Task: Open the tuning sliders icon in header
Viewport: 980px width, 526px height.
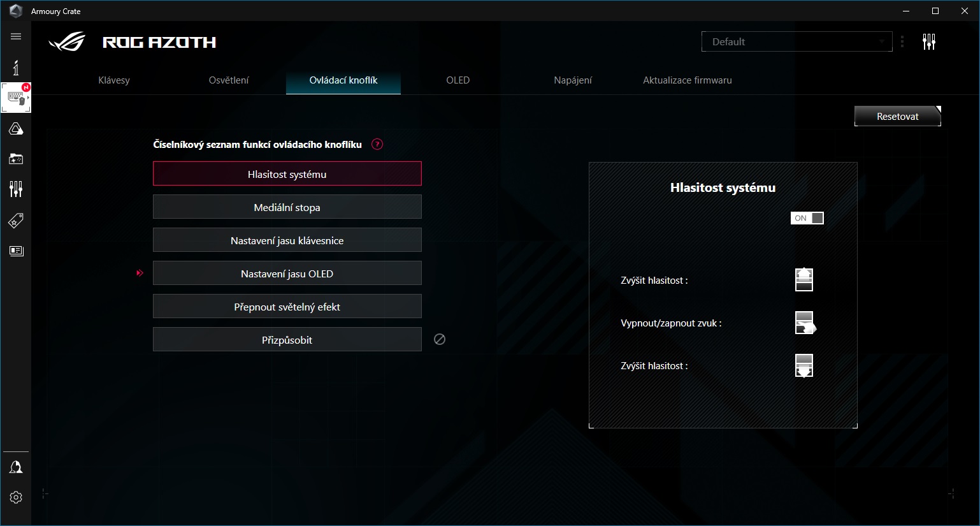Action: click(929, 42)
